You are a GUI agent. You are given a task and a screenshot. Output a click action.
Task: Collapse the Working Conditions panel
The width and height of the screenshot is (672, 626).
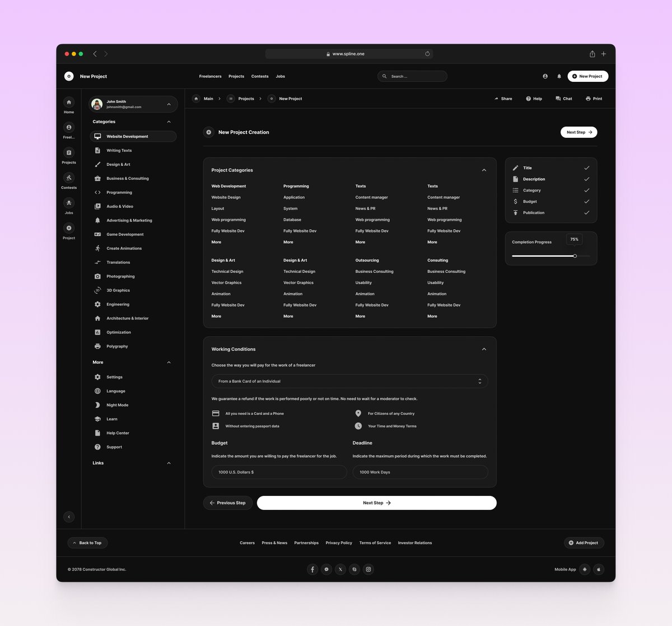pyautogui.click(x=484, y=349)
